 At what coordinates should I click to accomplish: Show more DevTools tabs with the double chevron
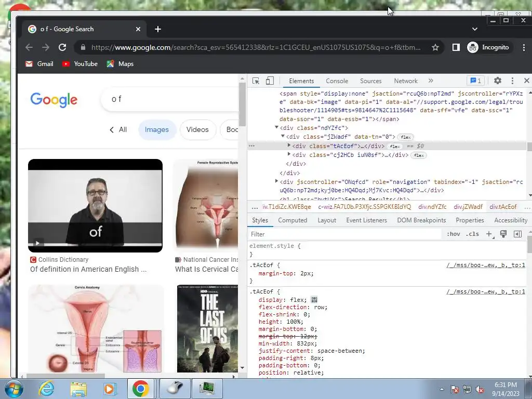pyautogui.click(x=431, y=81)
